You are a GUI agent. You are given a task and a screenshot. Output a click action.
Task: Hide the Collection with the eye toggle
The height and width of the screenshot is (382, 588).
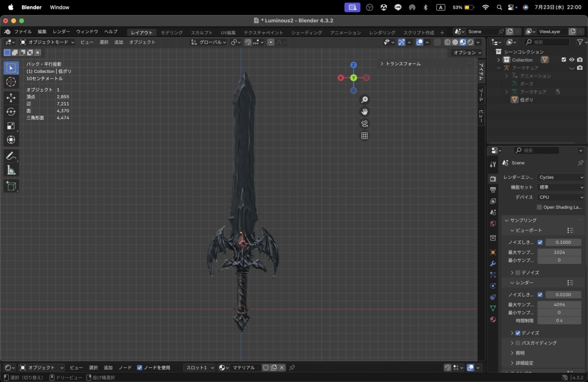pyautogui.click(x=572, y=60)
